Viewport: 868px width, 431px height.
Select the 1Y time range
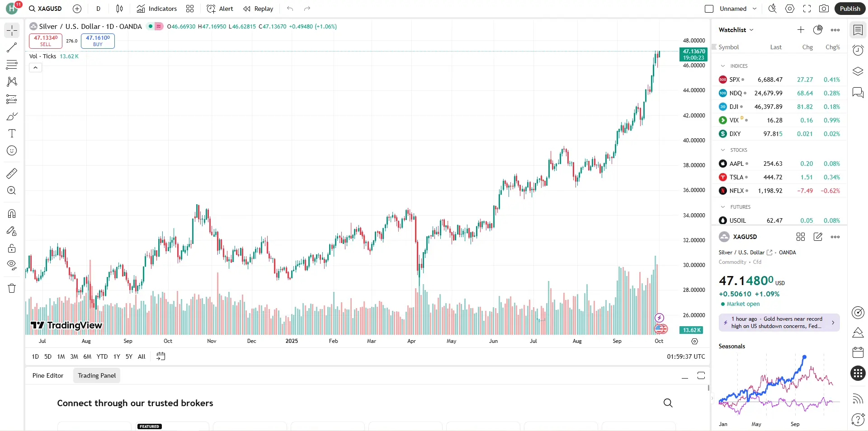click(x=117, y=356)
